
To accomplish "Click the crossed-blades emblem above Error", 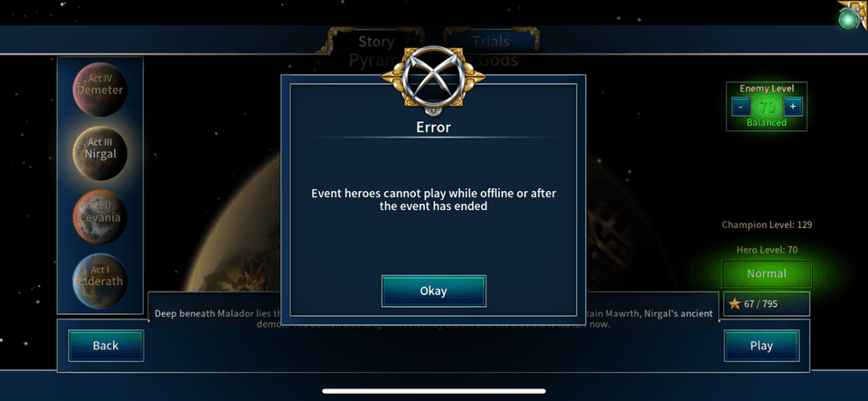I will [433, 78].
